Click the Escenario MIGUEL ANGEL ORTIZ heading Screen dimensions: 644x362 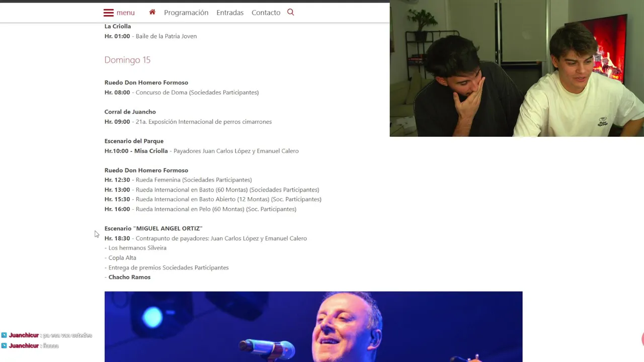pyautogui.click(x=153, y=228)
